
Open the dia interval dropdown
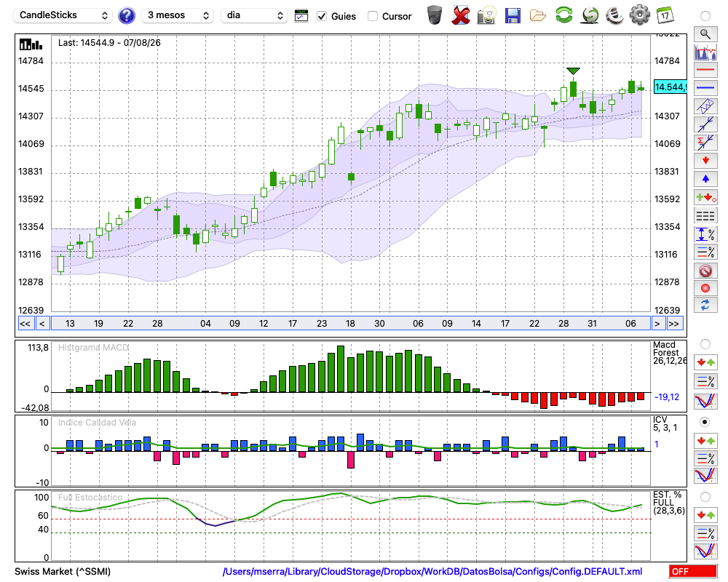(x=253, y=15)
